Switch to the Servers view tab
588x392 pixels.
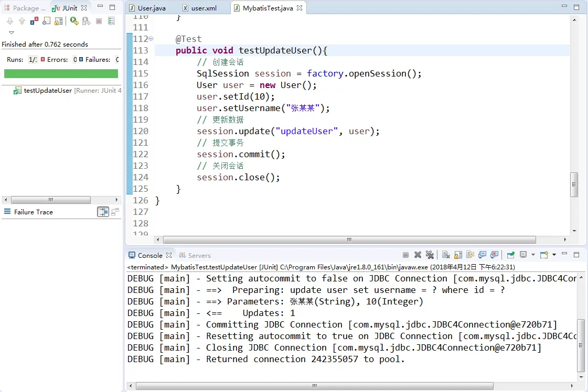click(x=195, y=255)
